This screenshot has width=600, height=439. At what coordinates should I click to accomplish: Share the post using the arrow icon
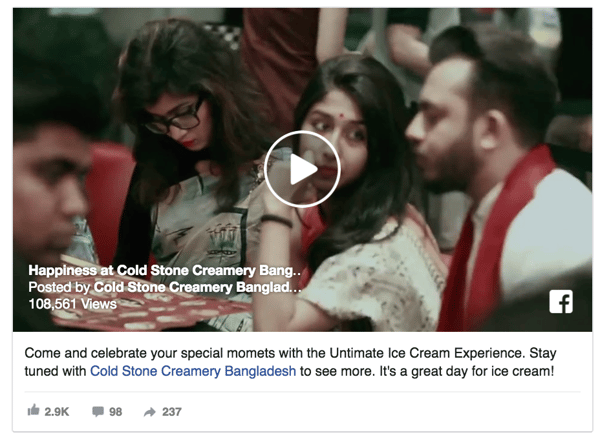tap(150, 412)
